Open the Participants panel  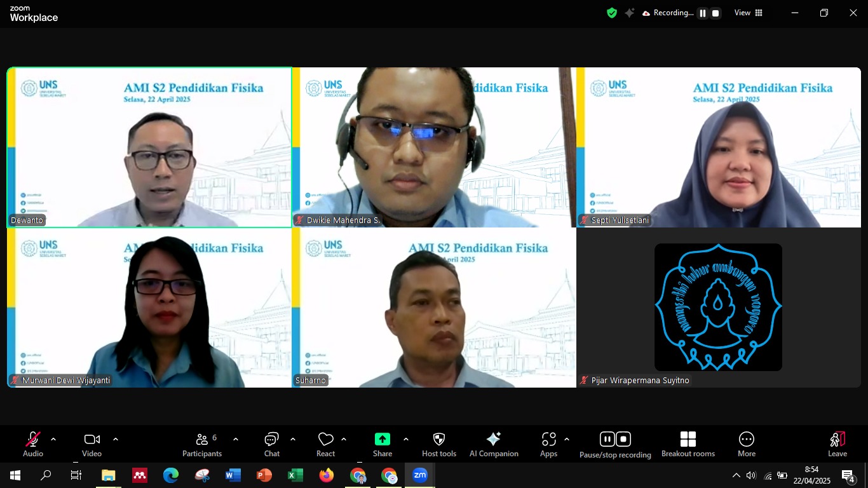click(202, 444)
